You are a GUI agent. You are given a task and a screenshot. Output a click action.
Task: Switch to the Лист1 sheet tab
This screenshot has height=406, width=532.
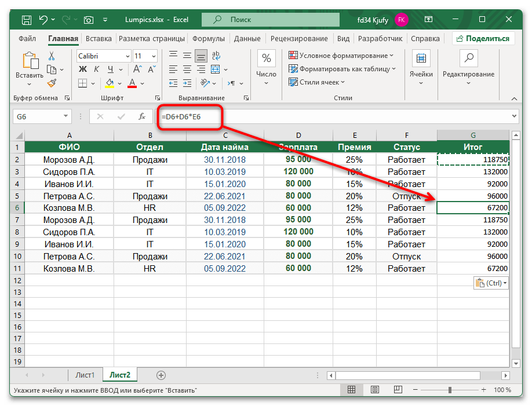click(x=85, y=375)
